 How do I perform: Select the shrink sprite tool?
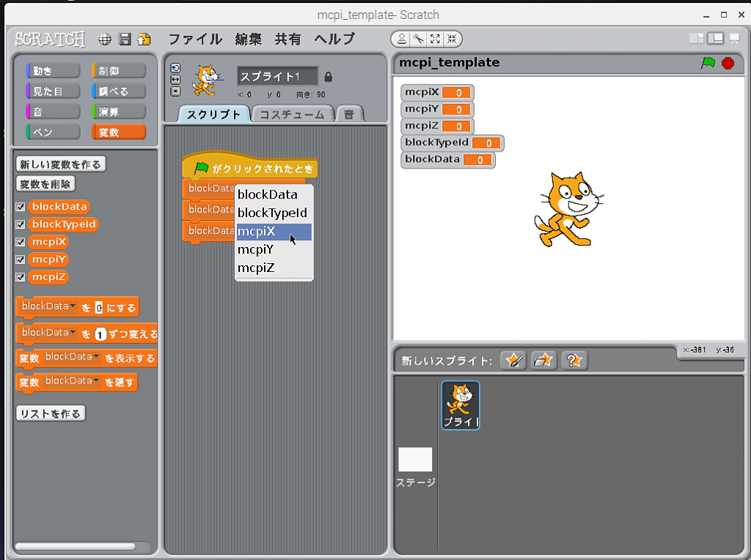tap(452, 40)
